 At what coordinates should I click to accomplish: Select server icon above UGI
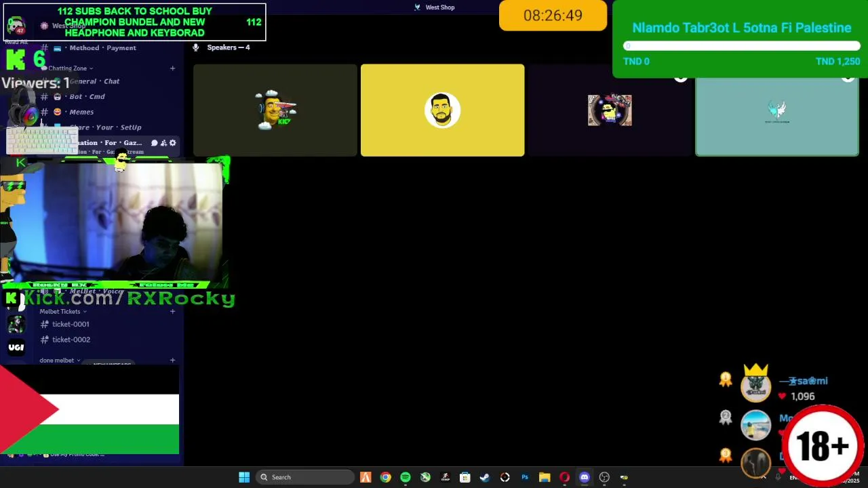16,325
